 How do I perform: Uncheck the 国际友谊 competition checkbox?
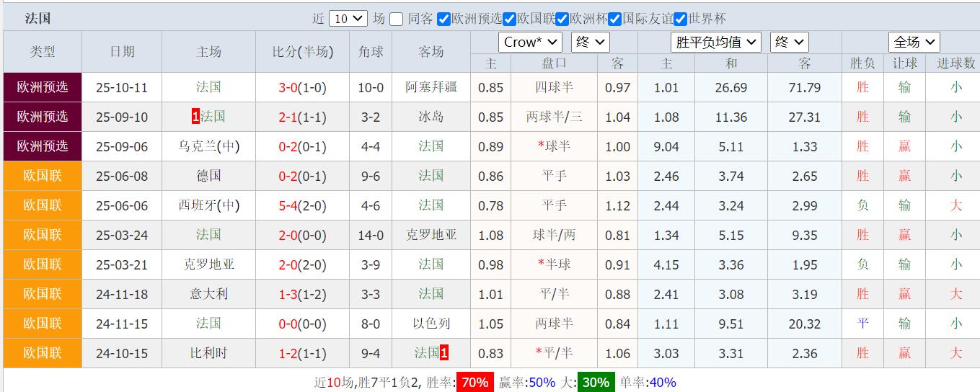click(614, 19)
